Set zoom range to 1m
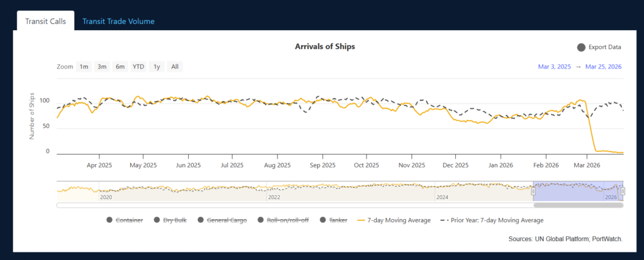This screenshot has height=260, width=644. (84, 67)
